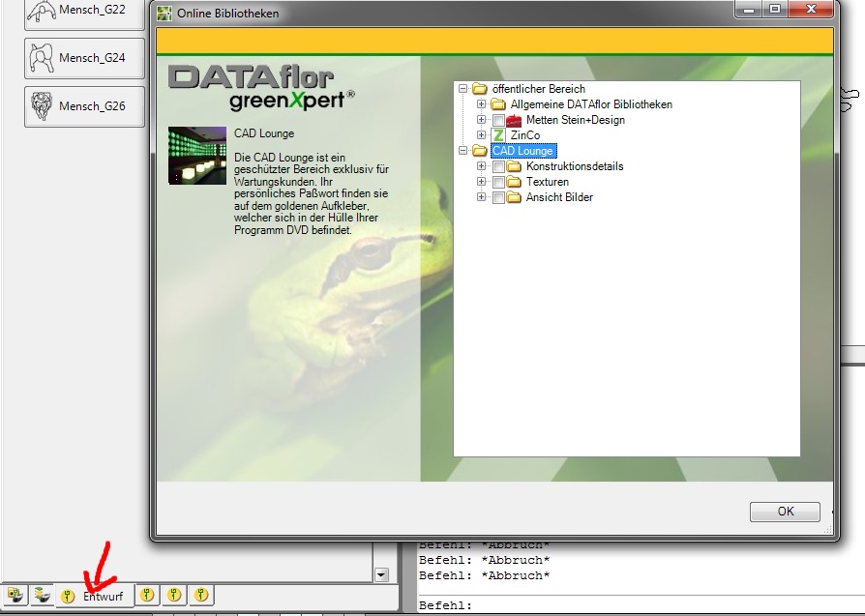Select the Mensch_G24 figure symbol

84,58
